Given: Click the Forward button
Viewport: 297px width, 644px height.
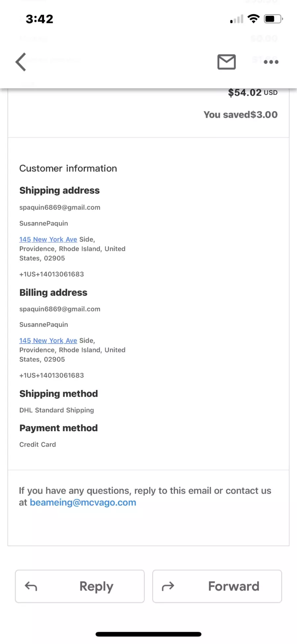Looking at the screenshot, I should [217, 586].
